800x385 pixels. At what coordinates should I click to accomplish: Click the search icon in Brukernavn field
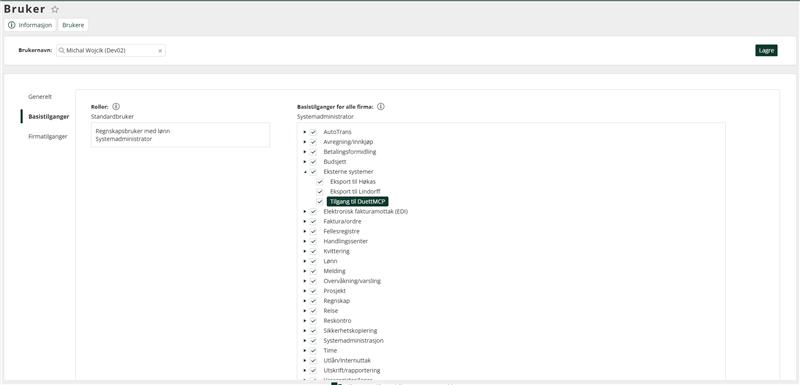tap(62, 50)
